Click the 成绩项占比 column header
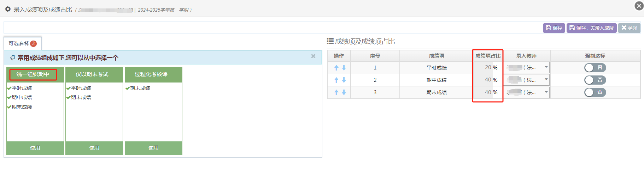 (x=488, y=56)
